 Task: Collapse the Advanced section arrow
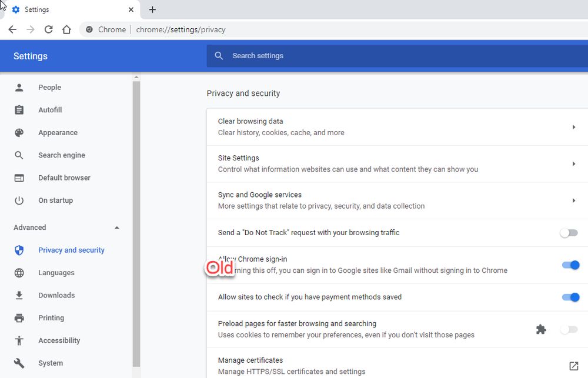click(x=116, y=228)
